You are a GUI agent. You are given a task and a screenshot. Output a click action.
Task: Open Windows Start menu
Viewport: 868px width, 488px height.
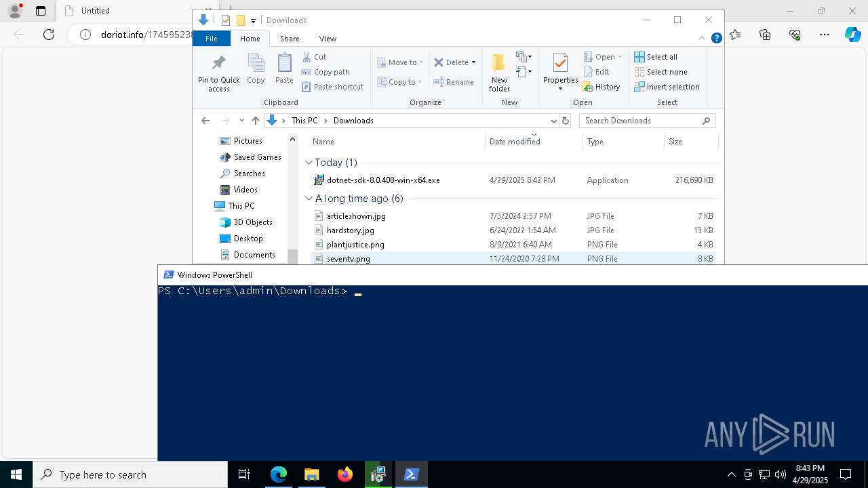(16, 474)
